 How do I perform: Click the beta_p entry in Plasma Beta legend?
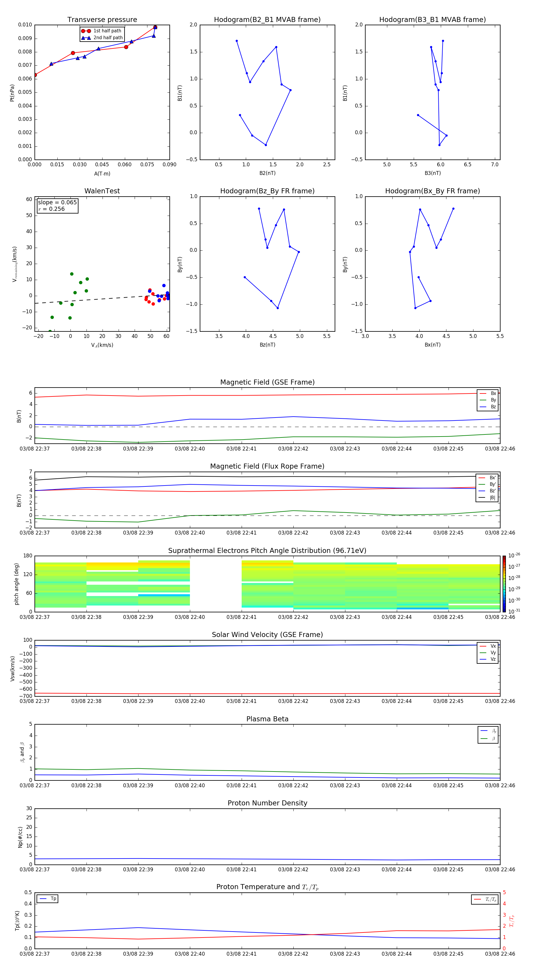[488, 731]
